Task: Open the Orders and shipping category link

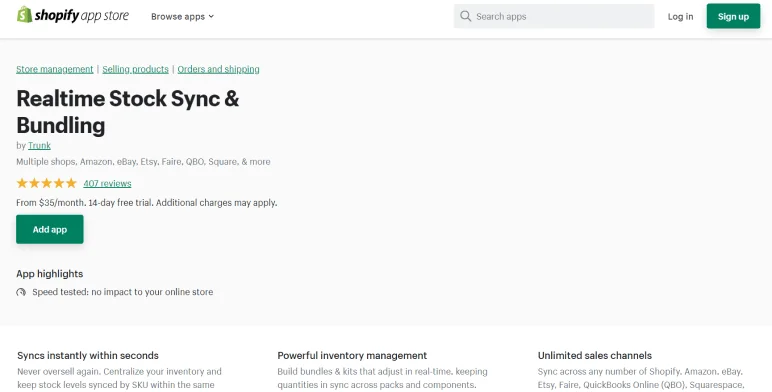Action: (x=219, y=69)
